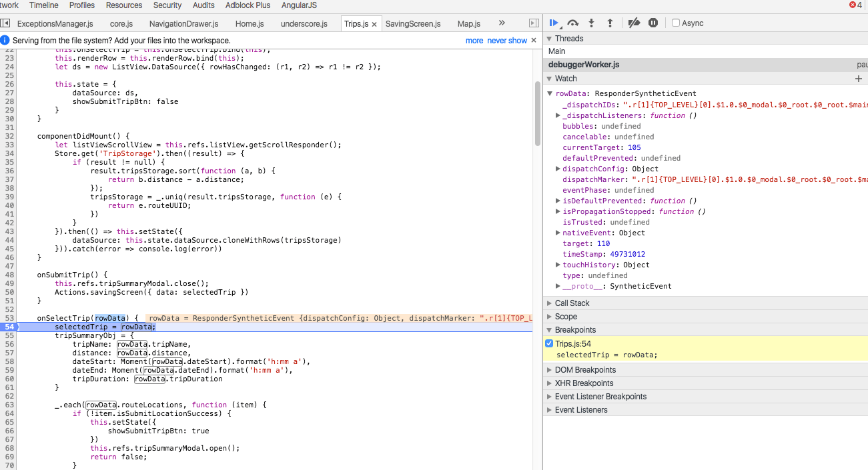Expand _dispatchListeners property
The height and width of the screenshot is (470, 868).
coord(558,115)
